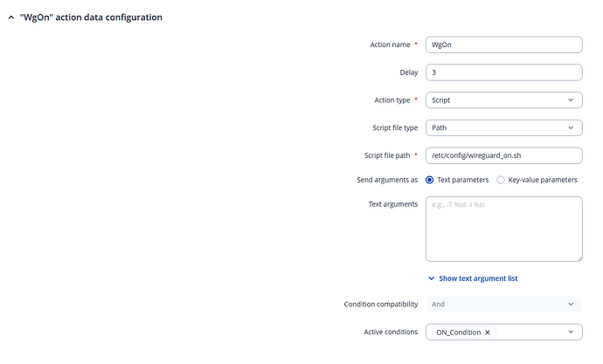Click the resize grip of Text arguments box
Image resolution: width=603 pixels, height=364 pixels.
pyautogui.click(x=579, y=258)
